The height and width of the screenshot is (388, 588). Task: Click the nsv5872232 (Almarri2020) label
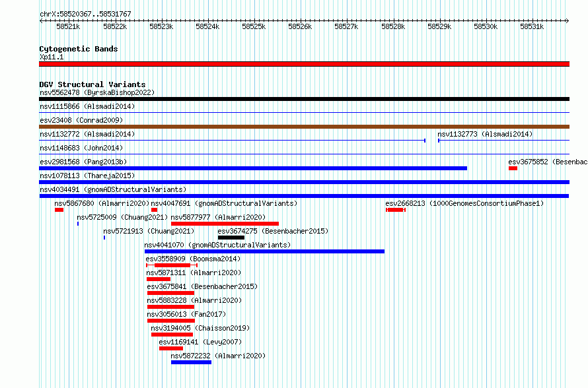(218, 356)
